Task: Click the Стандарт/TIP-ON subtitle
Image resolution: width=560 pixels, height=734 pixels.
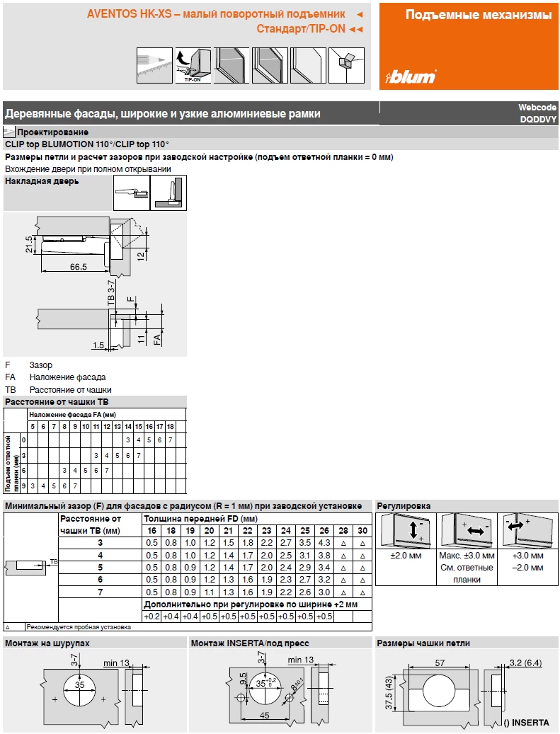Action: 301,29
